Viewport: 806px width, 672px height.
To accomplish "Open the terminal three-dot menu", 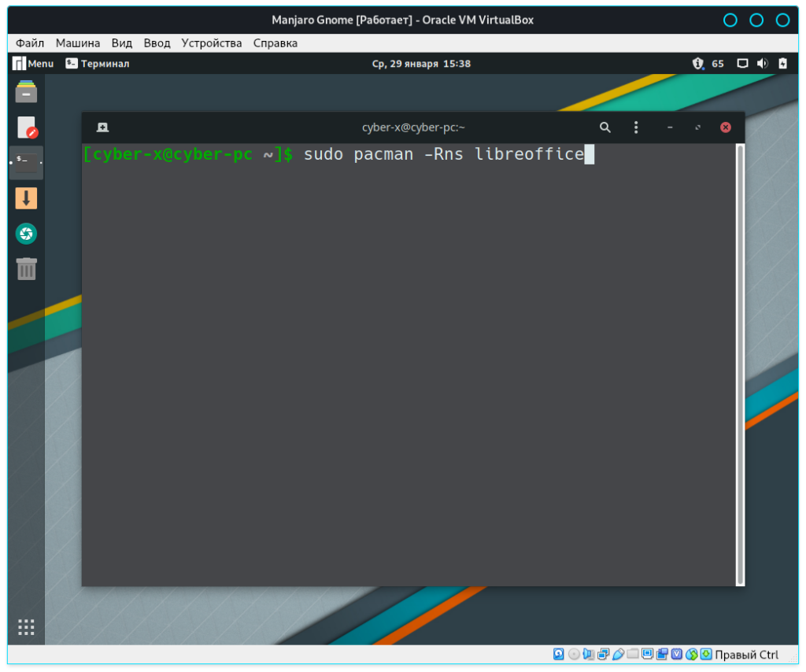I will coord(636,127).
